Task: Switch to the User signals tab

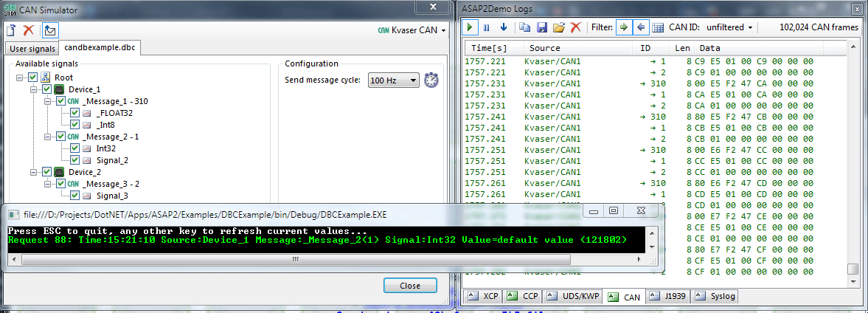Action: [x=32, y=49]
